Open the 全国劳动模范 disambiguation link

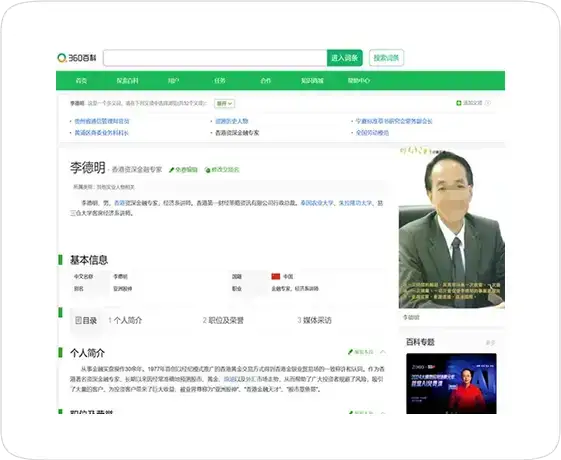[372, 133]
